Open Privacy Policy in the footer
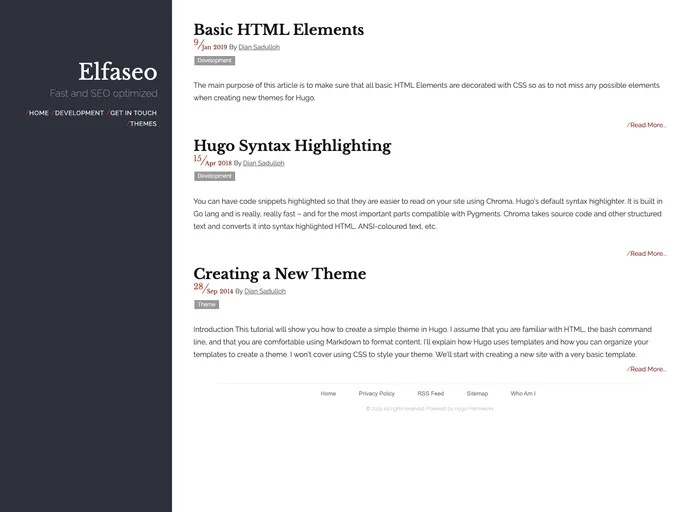 tap(376, 393)
